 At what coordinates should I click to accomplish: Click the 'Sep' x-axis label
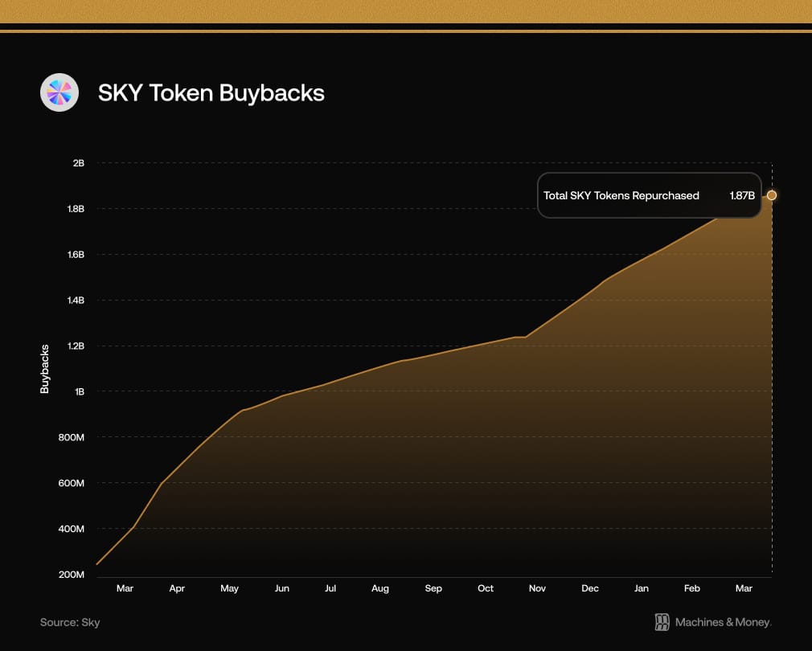[x=433, y=588]
